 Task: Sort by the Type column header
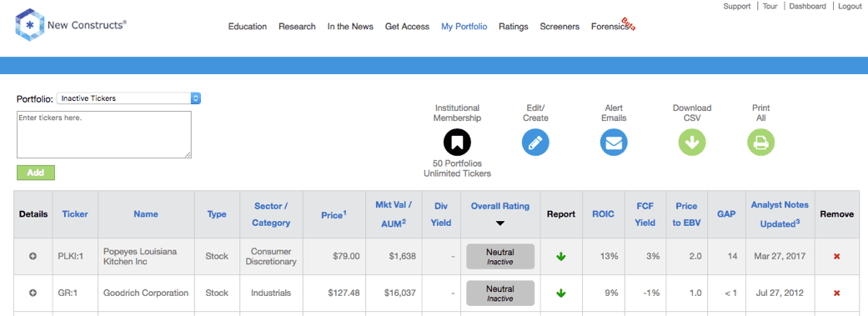(217, 214)
